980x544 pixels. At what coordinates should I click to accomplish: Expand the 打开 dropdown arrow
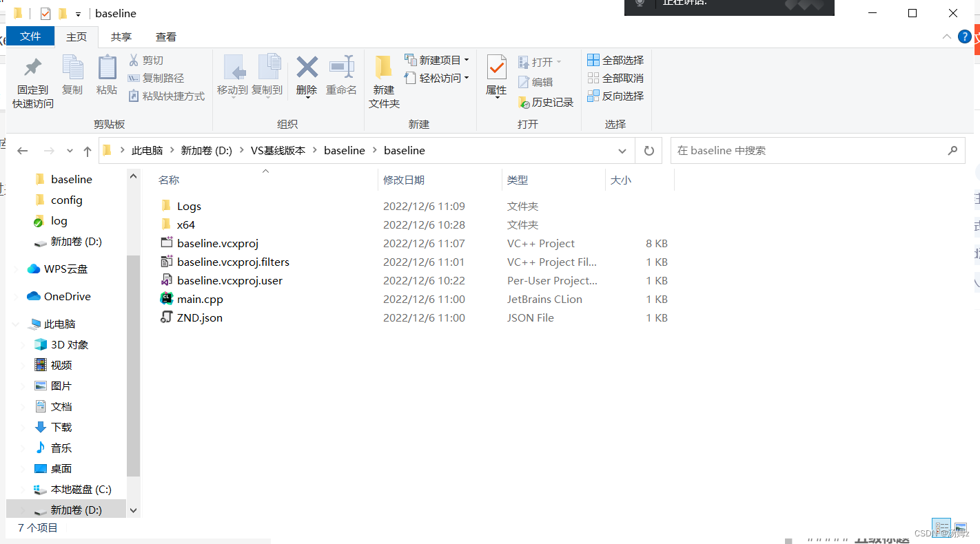pos(560,61)
